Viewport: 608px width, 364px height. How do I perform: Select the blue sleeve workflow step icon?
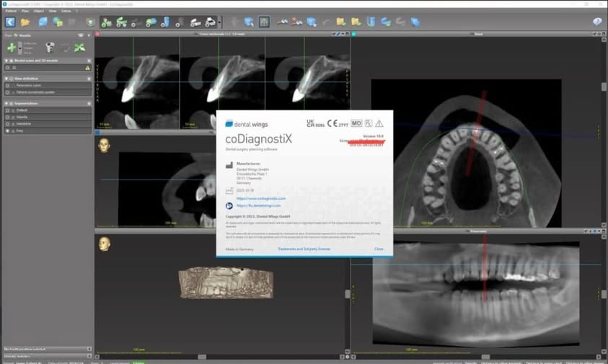[165, 22]
